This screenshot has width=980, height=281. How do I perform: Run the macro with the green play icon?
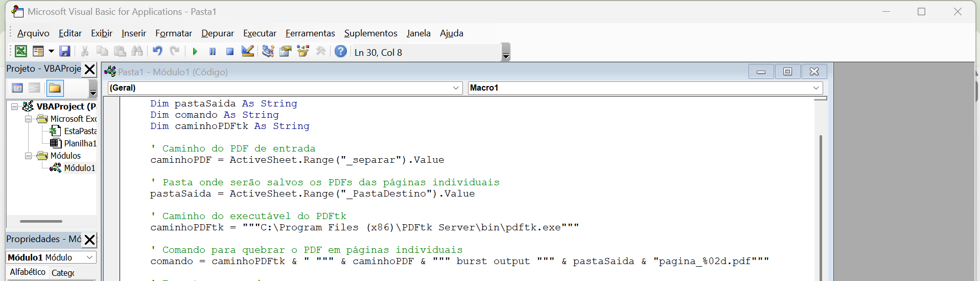click(x=195, y=51)
